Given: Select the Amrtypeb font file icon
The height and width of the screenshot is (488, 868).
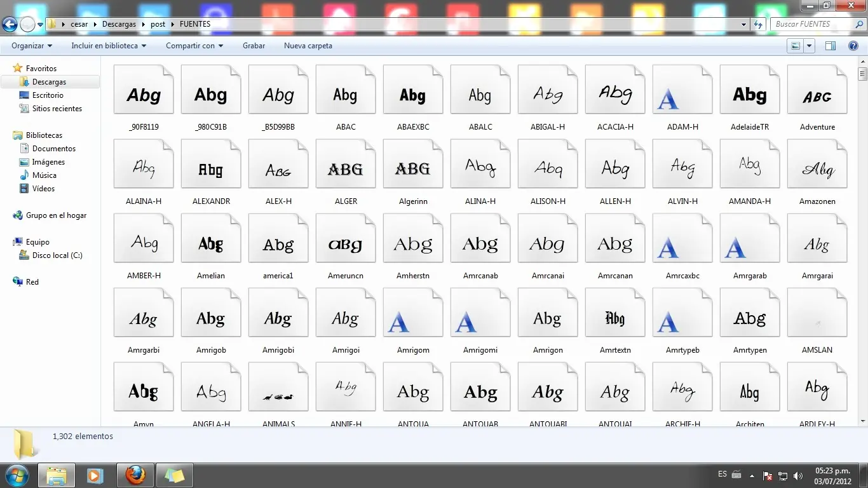Looking at the screenshot, I should (682, 313).
